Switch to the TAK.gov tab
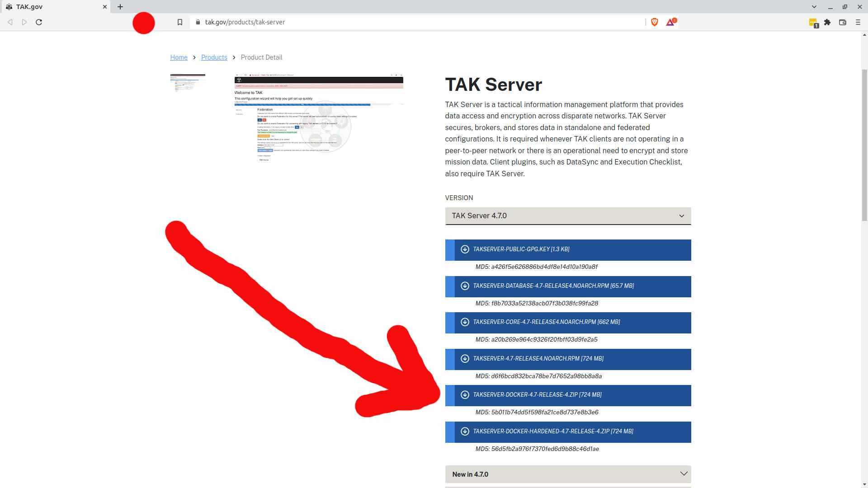Image resolution: width=868 pixels, height=488 pixels. point(54,7)
